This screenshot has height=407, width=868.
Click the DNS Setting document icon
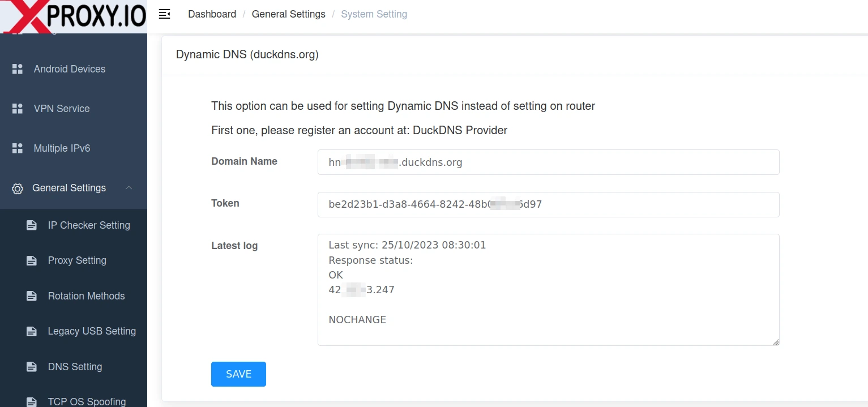coord(32,367)
